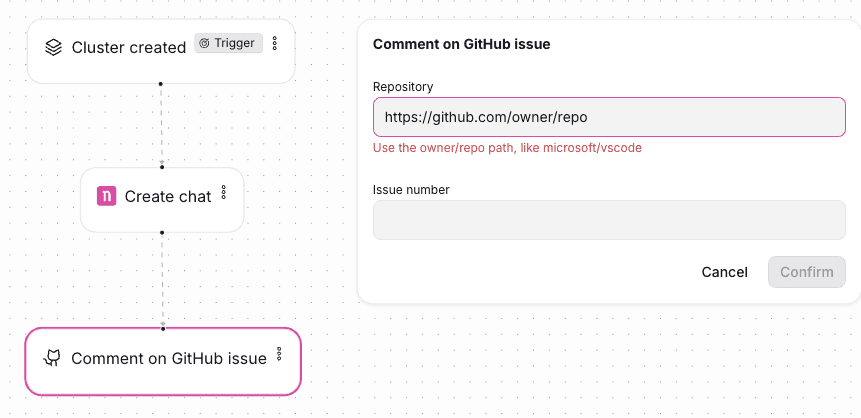Focus the Repository input field
The height and width of the screenshot is (418, 861).
coord(609,117)
